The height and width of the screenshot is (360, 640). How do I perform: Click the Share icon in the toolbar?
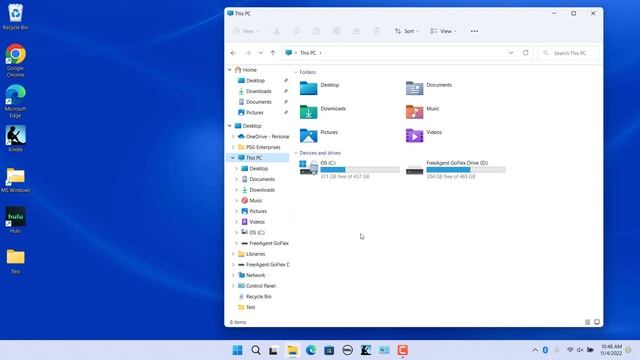[356, 31]
